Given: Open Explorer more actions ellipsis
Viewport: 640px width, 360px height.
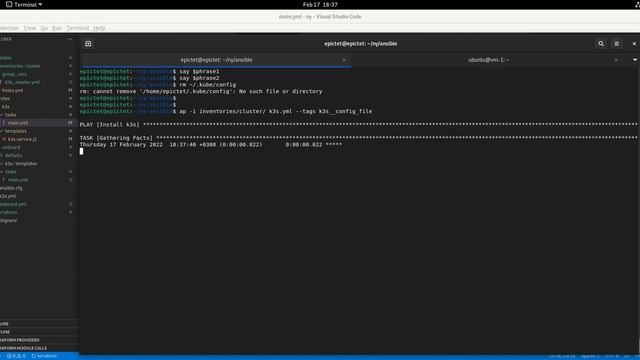Looking at the screenshot, I should coord(69,39).
